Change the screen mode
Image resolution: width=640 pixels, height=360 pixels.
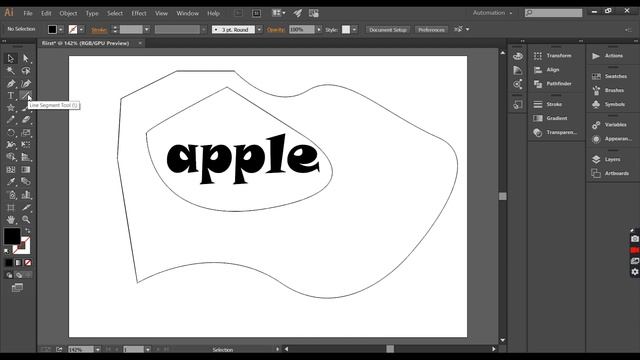[x=17, y=288]
